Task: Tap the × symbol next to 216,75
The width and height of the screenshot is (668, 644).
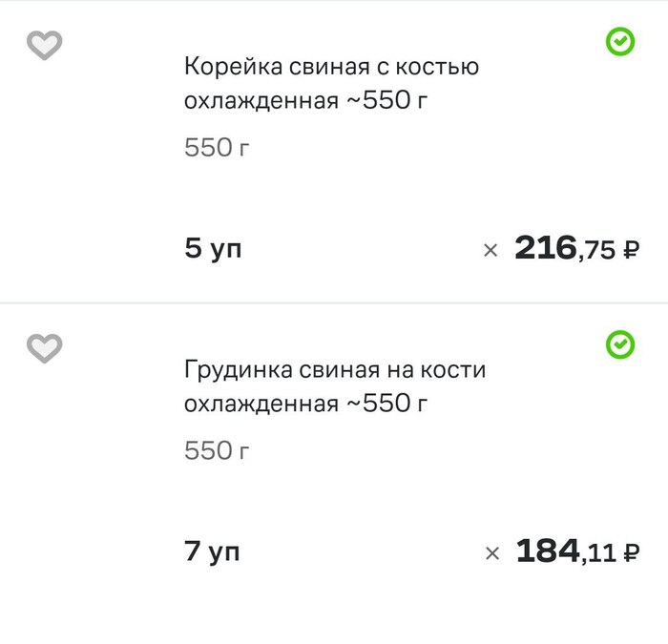Action: pyautogui.click(x=491, y=251)
